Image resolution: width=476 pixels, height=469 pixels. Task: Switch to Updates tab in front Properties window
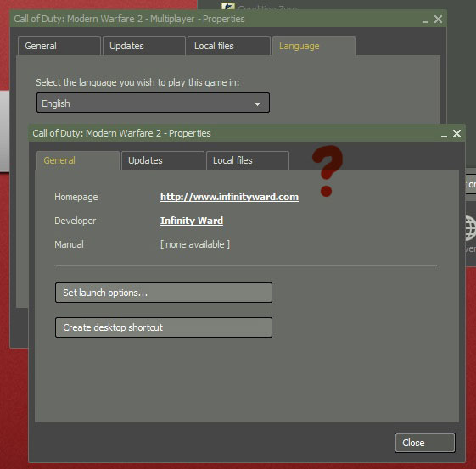163,160
